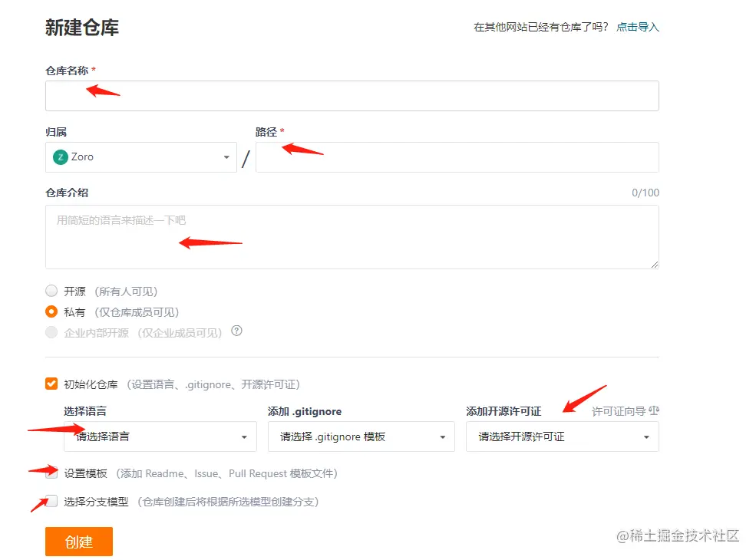Viewport: 756px width, 560px height.
Task: Click the question mark help icon
Action: 236,331
